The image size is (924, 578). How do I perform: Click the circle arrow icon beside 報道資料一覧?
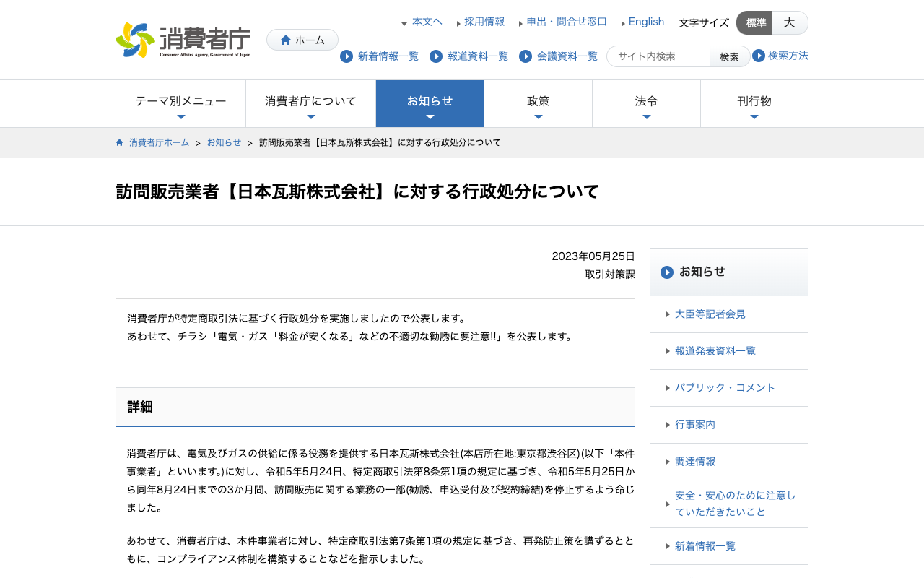[436, 56]
